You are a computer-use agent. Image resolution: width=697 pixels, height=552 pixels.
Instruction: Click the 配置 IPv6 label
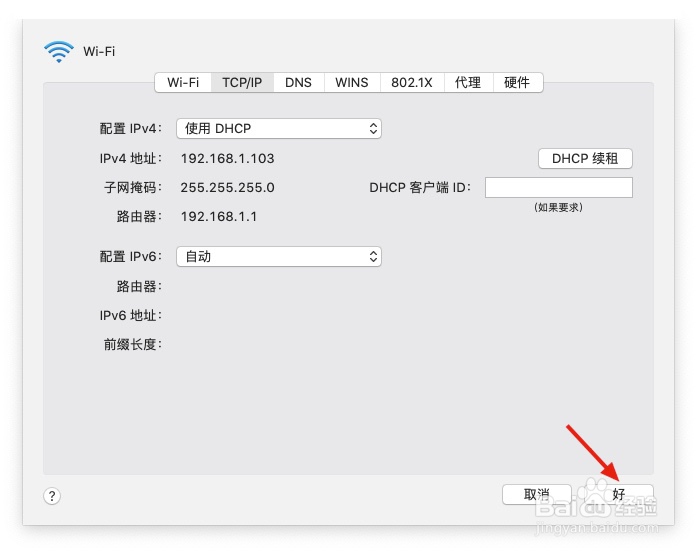[131, 256]
